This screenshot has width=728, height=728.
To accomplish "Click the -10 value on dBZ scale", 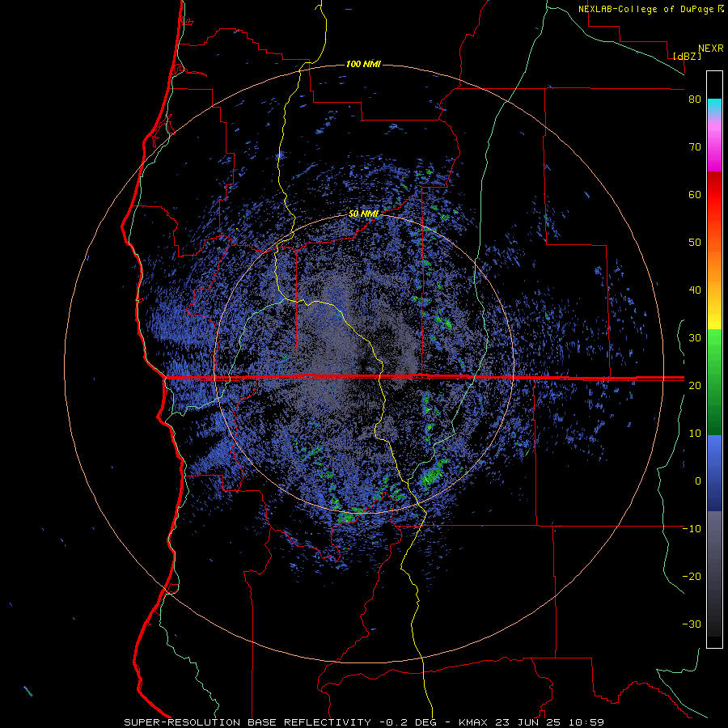I will tap(692, 529).
